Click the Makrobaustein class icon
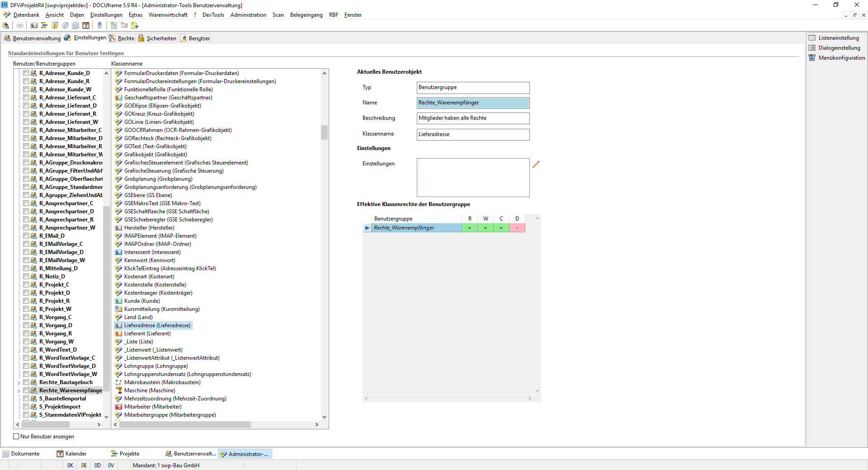This screenshot has width=868, height=470. click(x=118, y=382)
